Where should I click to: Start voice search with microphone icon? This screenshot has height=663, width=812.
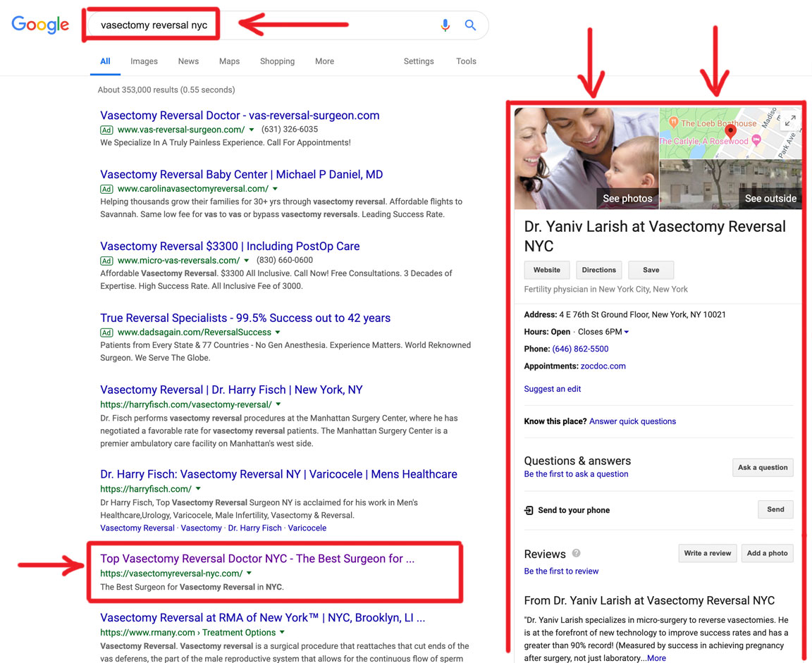tap(445, 25)
